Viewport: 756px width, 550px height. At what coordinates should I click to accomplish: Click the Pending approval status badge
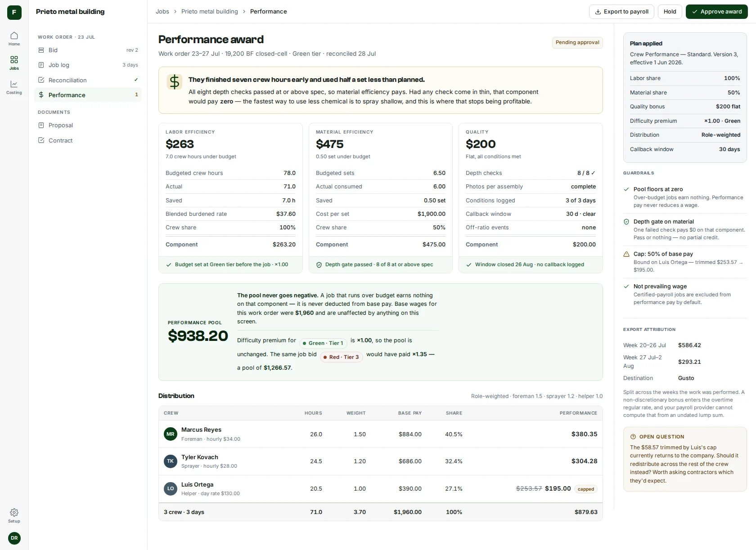(577, 42)
